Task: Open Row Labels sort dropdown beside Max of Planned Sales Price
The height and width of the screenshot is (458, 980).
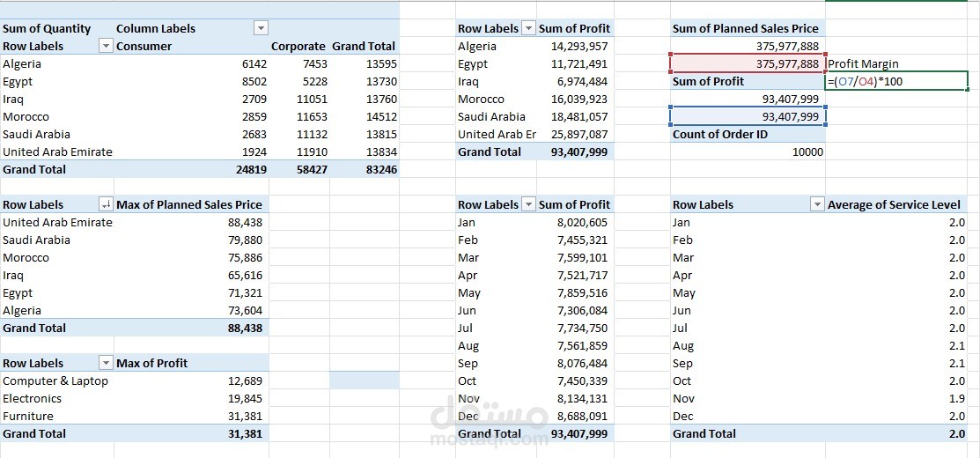Action: 106,204
